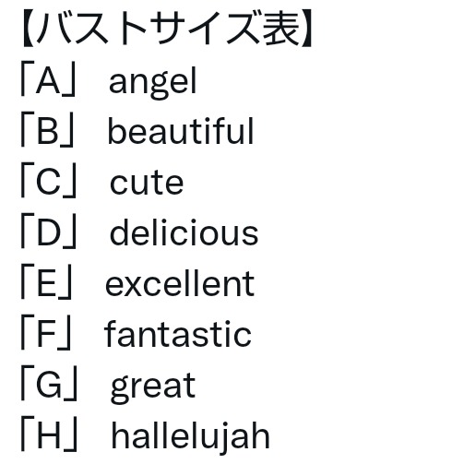Image resolution: width=476 pixels, height=464 pixels.
Task: Select the bracketed letter B
Action: click(x=48, y=132)
